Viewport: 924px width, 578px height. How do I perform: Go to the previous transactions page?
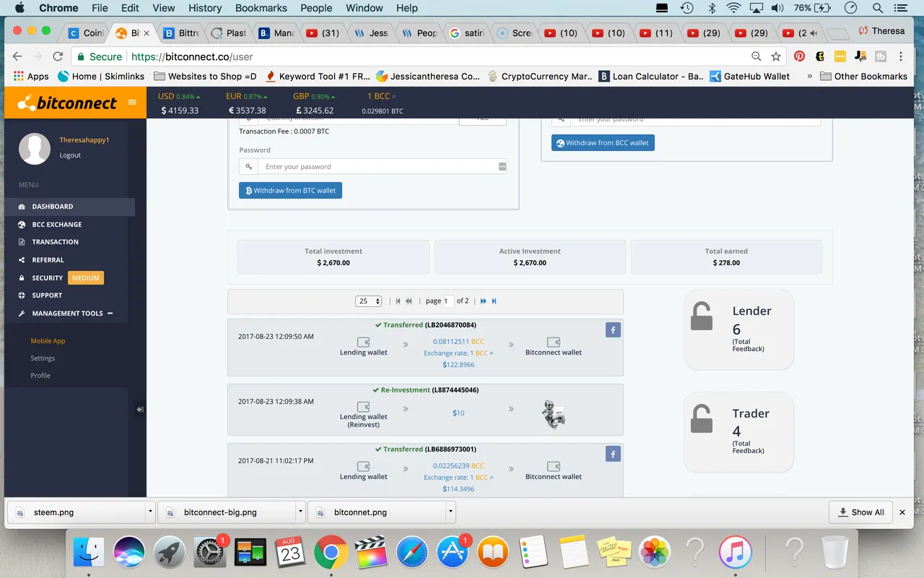click(409, 301)
